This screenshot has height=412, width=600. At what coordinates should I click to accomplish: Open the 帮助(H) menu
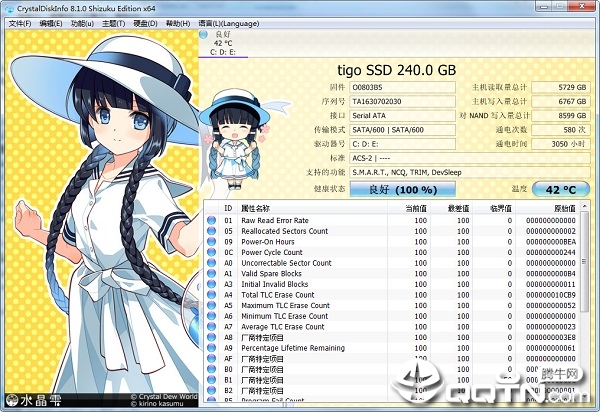178,24
